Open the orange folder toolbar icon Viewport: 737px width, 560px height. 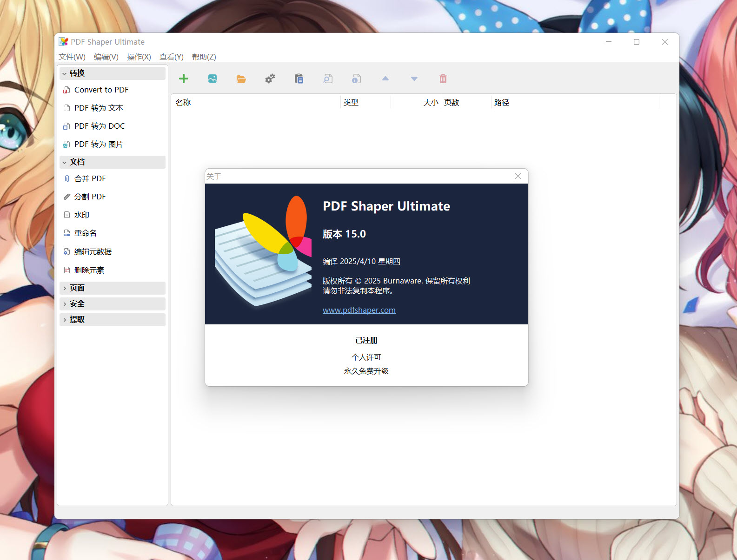(241, 79)
